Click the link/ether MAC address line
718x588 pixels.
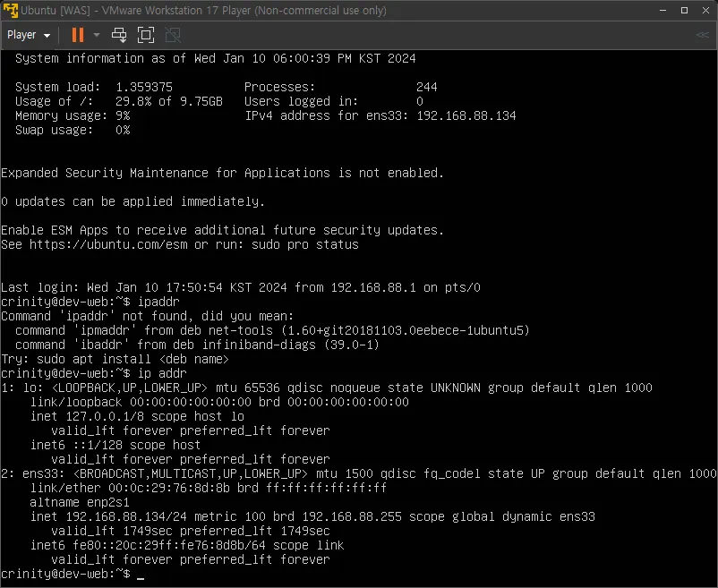pos(209,488)
